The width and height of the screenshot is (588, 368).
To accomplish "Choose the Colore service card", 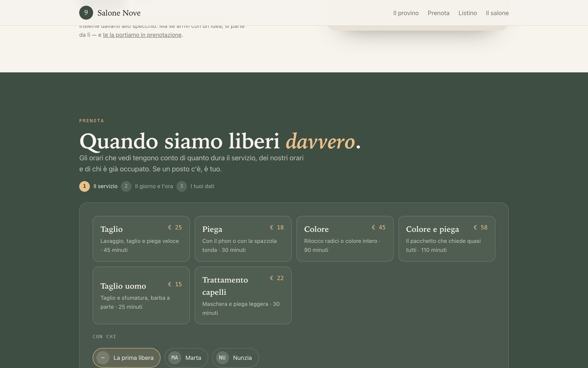I will point(345,238).
